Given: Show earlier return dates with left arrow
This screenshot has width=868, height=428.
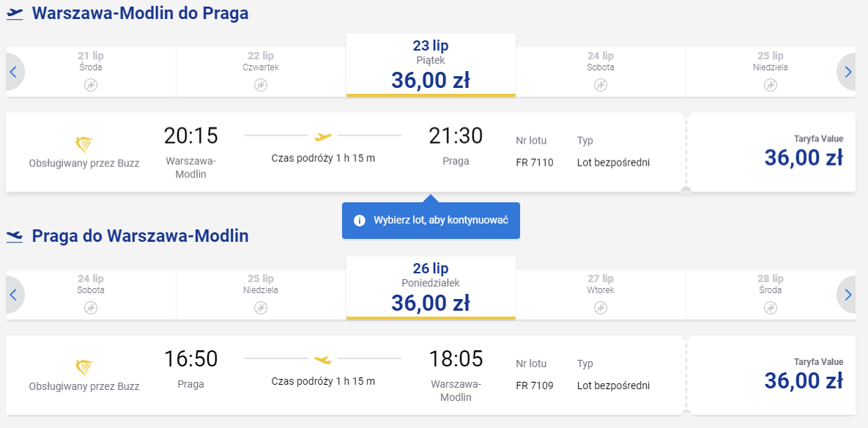Looking at the screenshot, I should click(x=15, y=295).
